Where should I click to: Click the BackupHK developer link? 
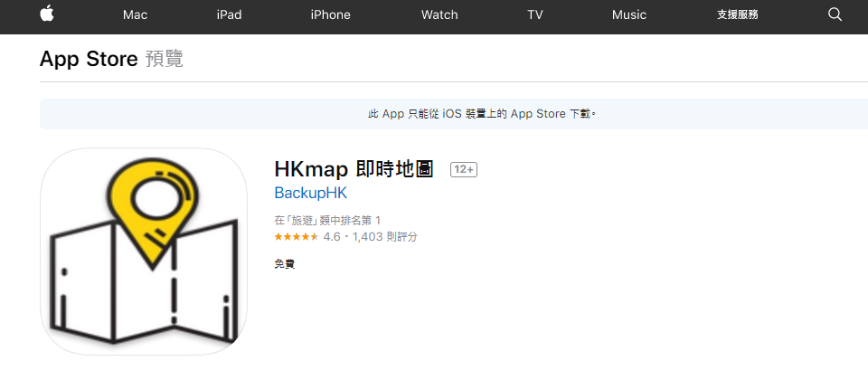point(310,194)
